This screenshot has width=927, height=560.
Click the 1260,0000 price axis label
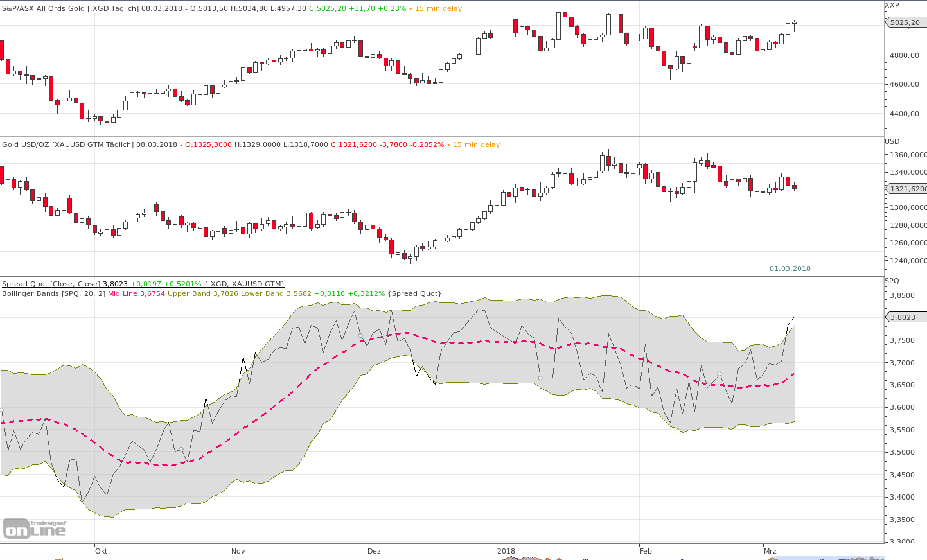click(x=908, y=243)
